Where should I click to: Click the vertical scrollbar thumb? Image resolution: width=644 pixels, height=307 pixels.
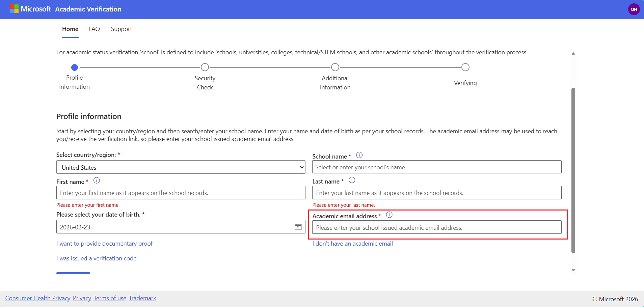pyautogui.click(x=573, y=170)
